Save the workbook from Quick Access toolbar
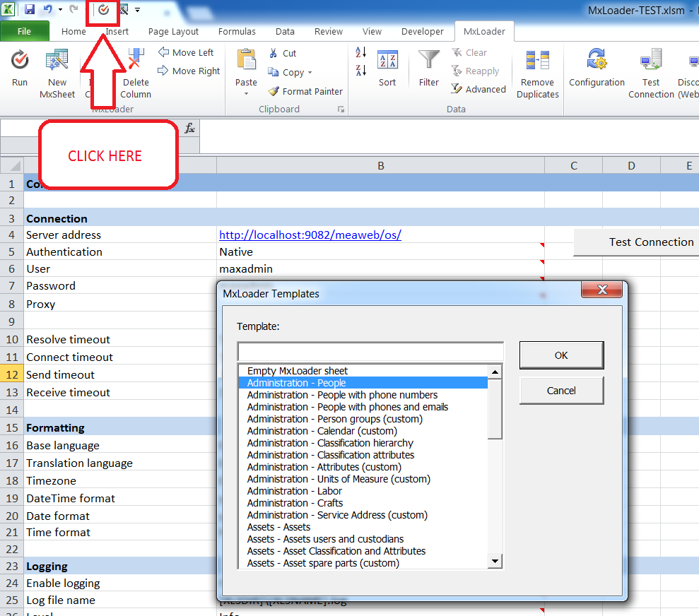This screenshot has width=699, height=616. [x=28, y=8]
